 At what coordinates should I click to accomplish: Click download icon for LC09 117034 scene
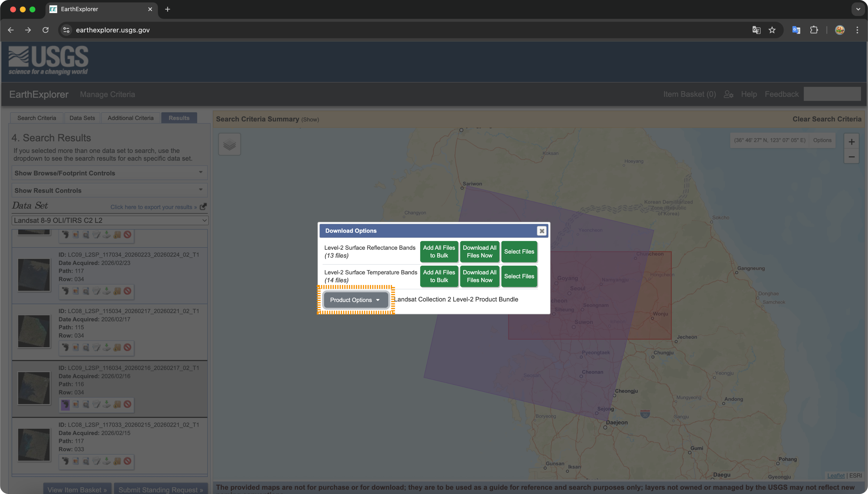(107, 291)
